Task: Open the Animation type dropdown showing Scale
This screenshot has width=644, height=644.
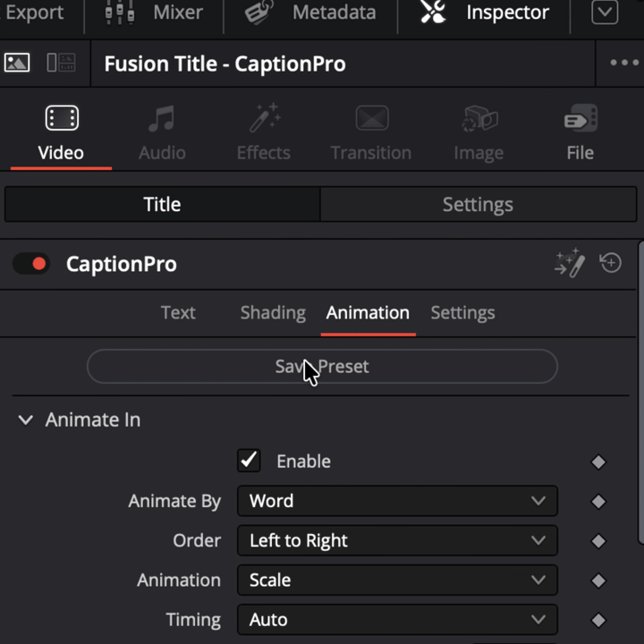Action: click(397, 580)
